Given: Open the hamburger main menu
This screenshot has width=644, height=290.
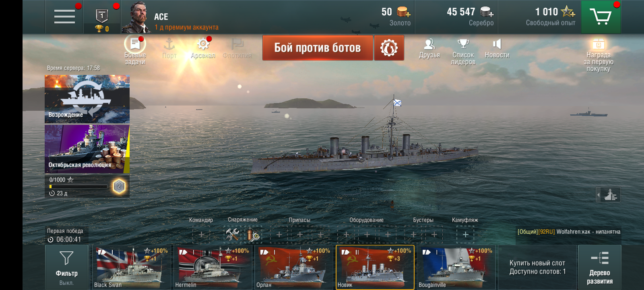Looking at the screenshot, I should click(64, 17).
